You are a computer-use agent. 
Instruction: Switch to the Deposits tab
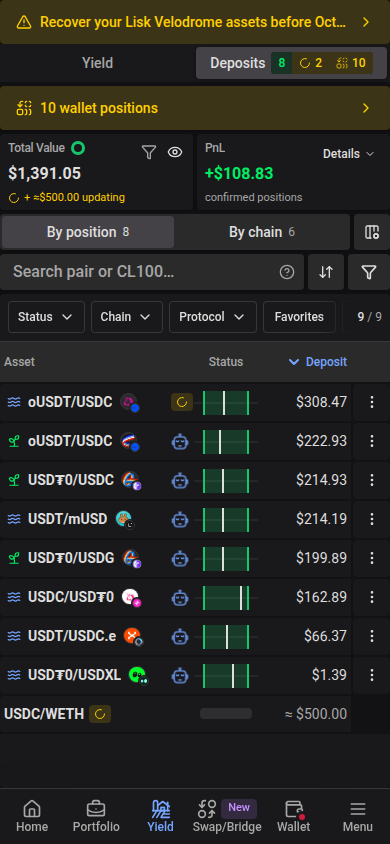coord(291,63)
